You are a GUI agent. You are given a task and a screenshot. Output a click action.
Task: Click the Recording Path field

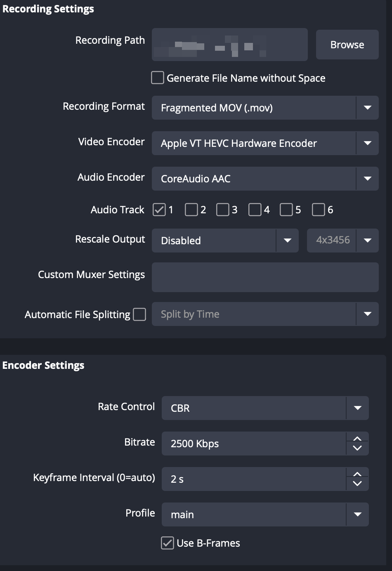230,45
